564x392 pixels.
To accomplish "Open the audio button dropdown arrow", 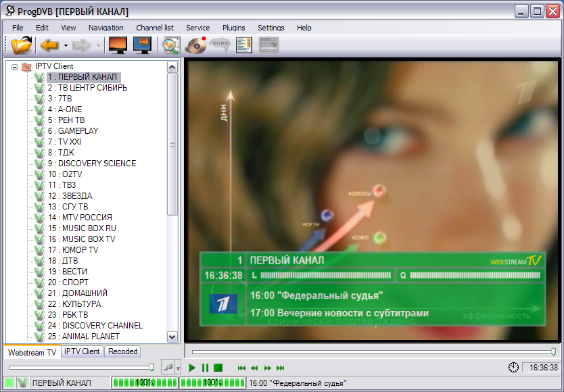I will tap(178, 368).
